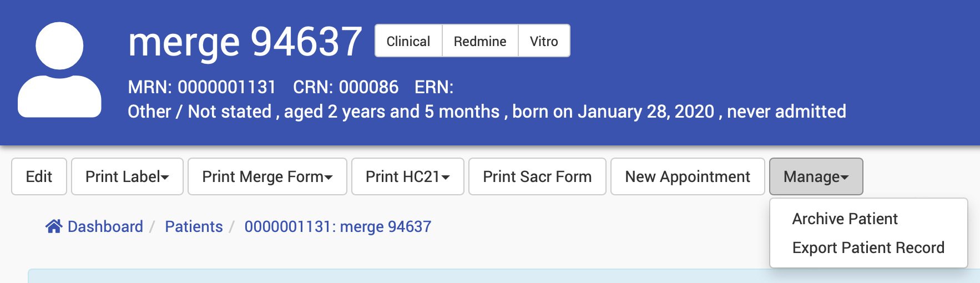Click the MRN number 0000001131
The width and height of the screenshot is (980, 283).
(226, 87)
